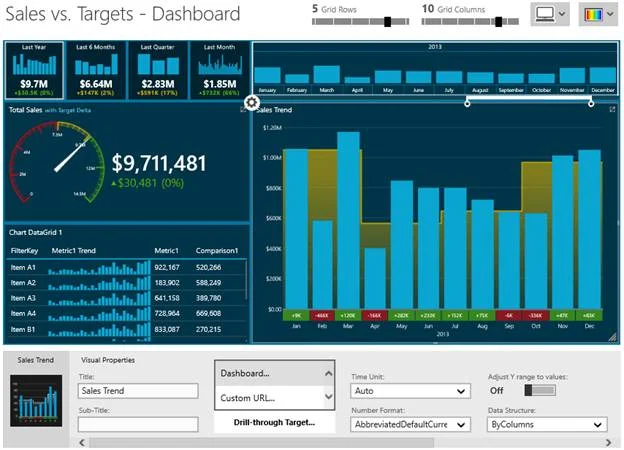Select Item A3 row in data grid
This screenshot has height=450, width=624.
coord(127,298)
